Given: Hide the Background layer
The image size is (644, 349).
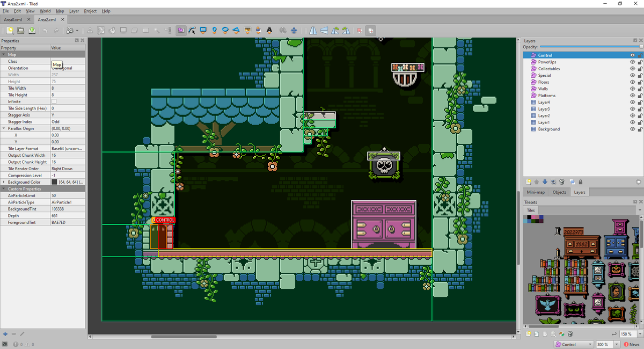Looking at the screenshot, I should [632, 129].
